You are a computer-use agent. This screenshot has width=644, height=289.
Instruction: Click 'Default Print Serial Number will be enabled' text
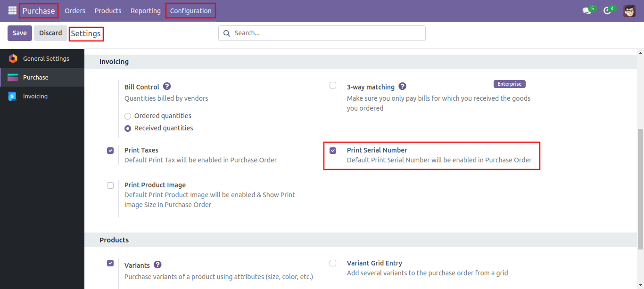439,160
